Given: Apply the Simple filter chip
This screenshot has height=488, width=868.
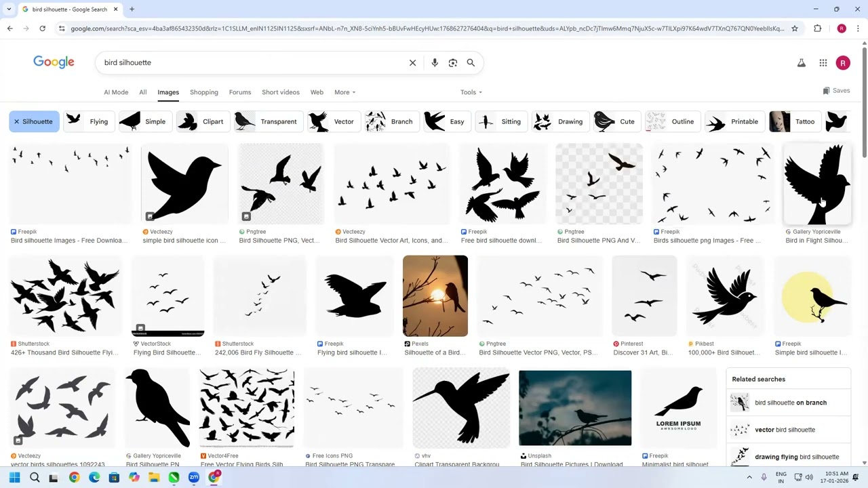Looking at the screenshot, I should (x=144, y=122).
